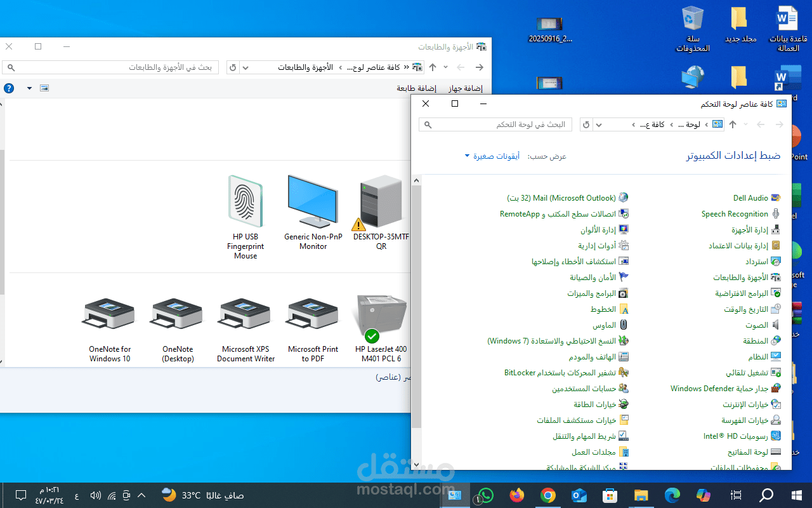Image resolution: width=812 pixels, height=508 pixels.
Task: Refresh the Control Panel window
Action: click(x=586, y=124)
